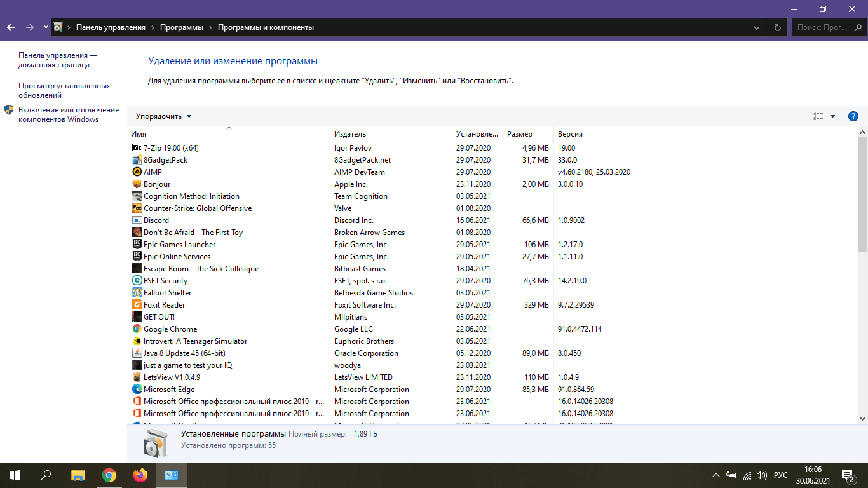Image resolution: width=868 pixels, height=488 pixels.
Task: Expand the Программы breadcrumb arrow
Action: point(210,27)
